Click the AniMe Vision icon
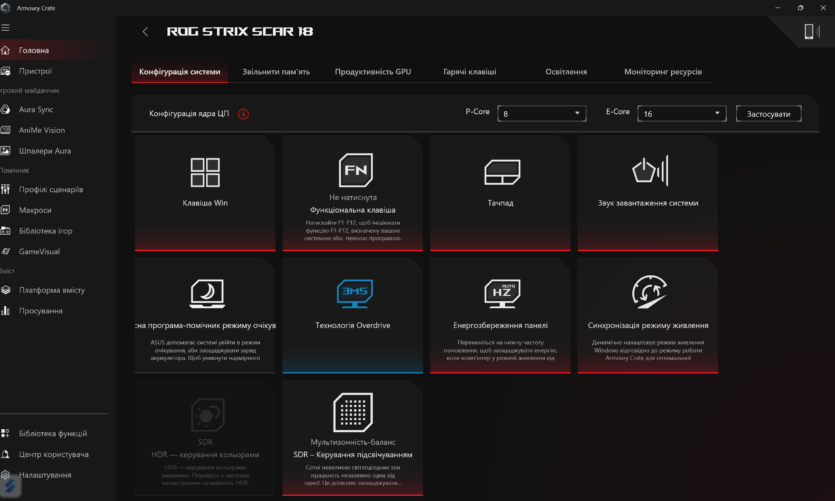 [x=5, y=130]
